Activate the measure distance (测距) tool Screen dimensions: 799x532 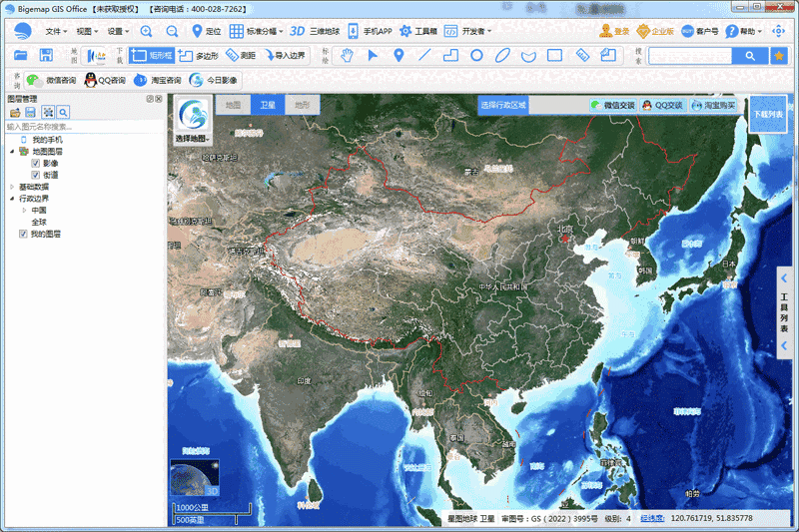pos(240,56)
